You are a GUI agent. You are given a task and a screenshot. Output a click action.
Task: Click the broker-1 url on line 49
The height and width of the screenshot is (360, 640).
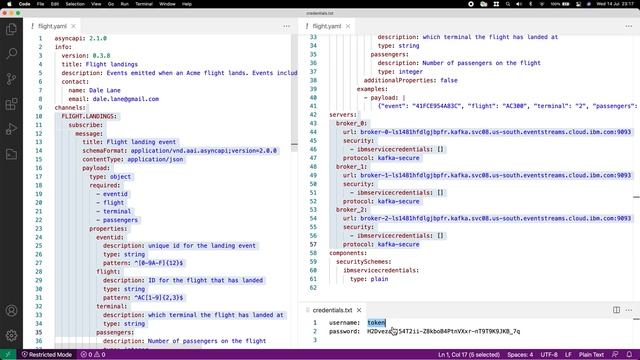click(x=496, y=175)
